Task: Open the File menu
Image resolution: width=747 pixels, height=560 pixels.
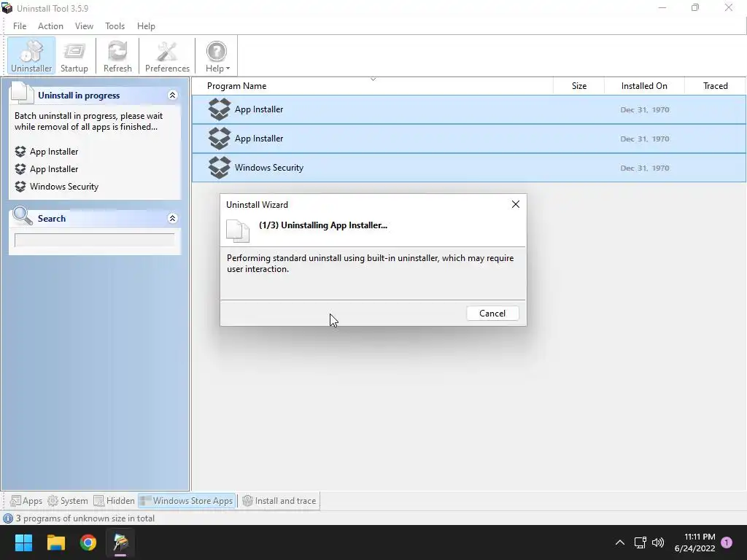Action: coord(20,26)
